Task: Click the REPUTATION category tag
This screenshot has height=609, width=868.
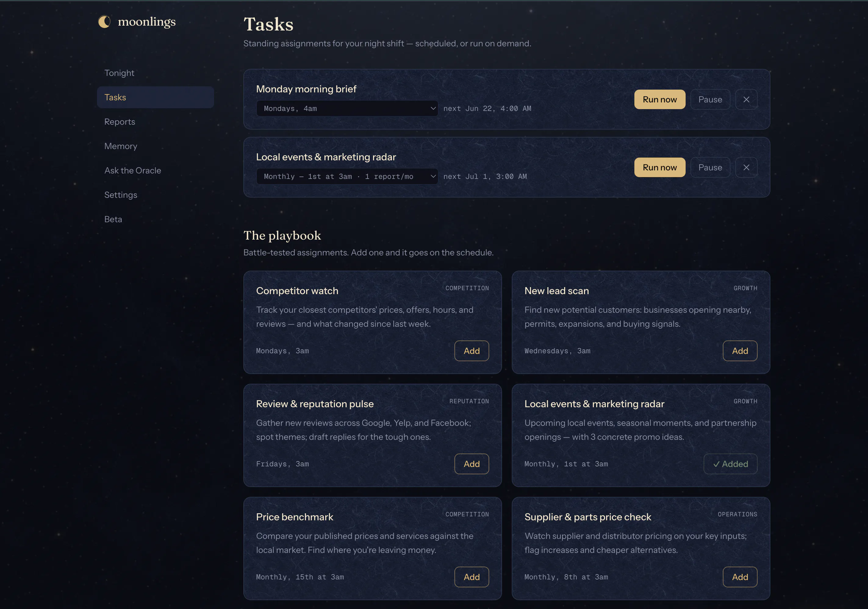Action: click(x=469, y=401)
